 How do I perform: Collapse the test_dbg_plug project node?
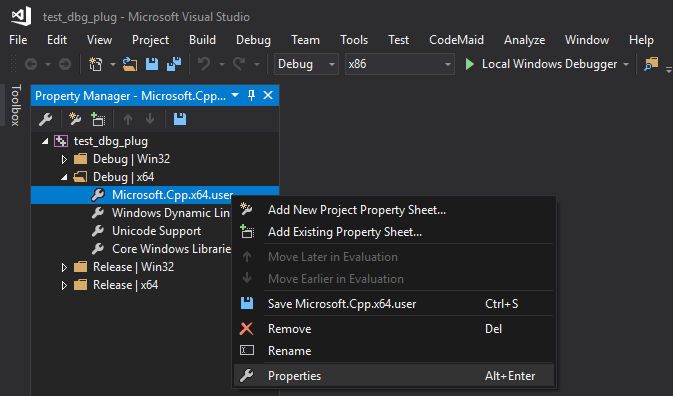click(45, 141)
